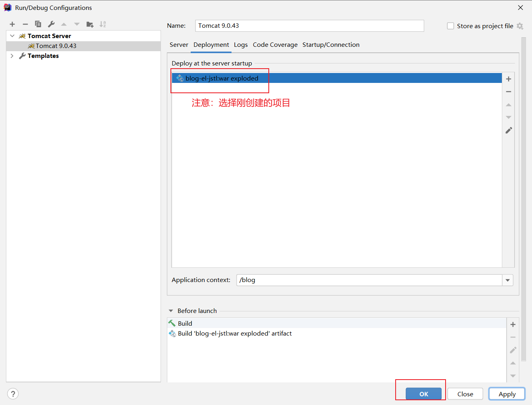Image resolution: width=532 pixels, height=405 pixels.
Task: Click the Templates label in tree
Action: coord(43,56)
